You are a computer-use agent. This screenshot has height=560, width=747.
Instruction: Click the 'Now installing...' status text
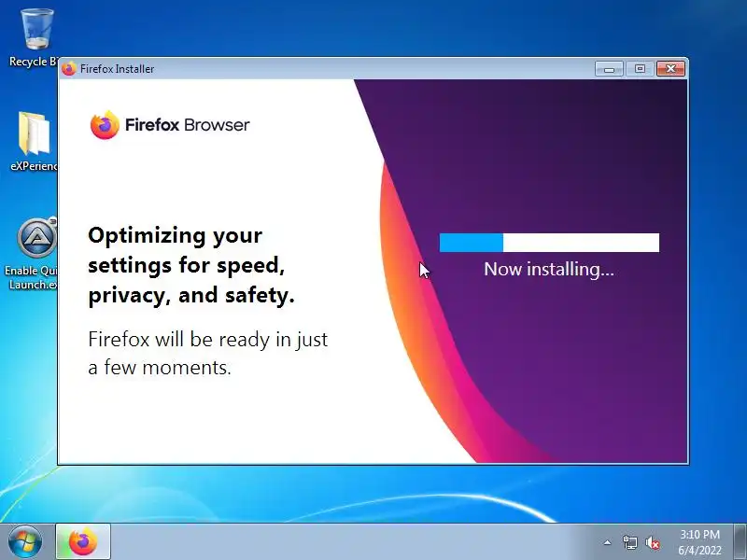(x=549, y=270)
